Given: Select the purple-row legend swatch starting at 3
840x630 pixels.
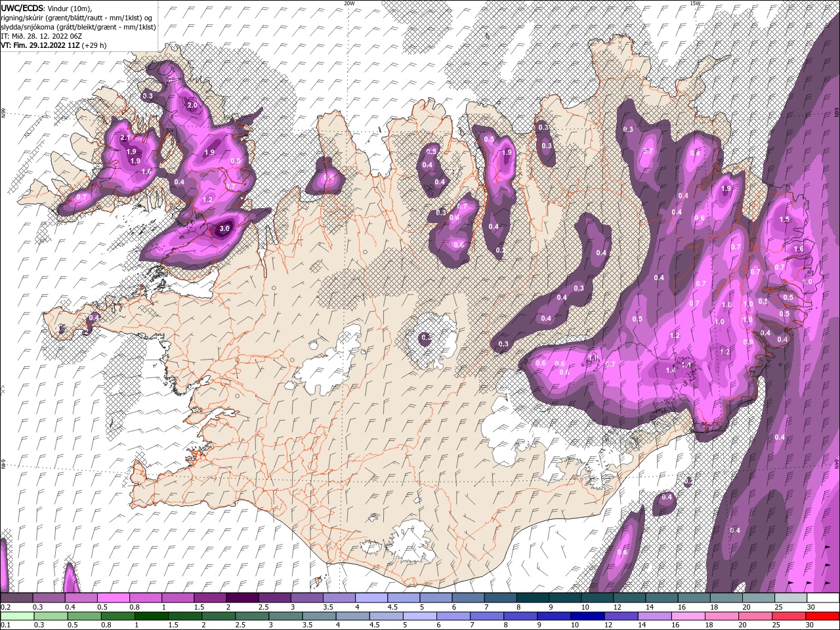Looking at the screenshot, I should 306,598.
